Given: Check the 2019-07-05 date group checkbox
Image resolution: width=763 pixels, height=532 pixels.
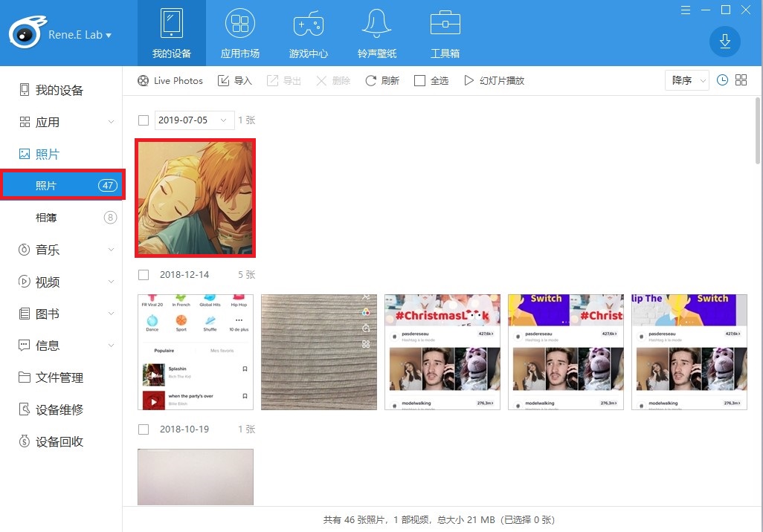Looking at the screenshot, I should pyautogui.click(x=143, y=120).
